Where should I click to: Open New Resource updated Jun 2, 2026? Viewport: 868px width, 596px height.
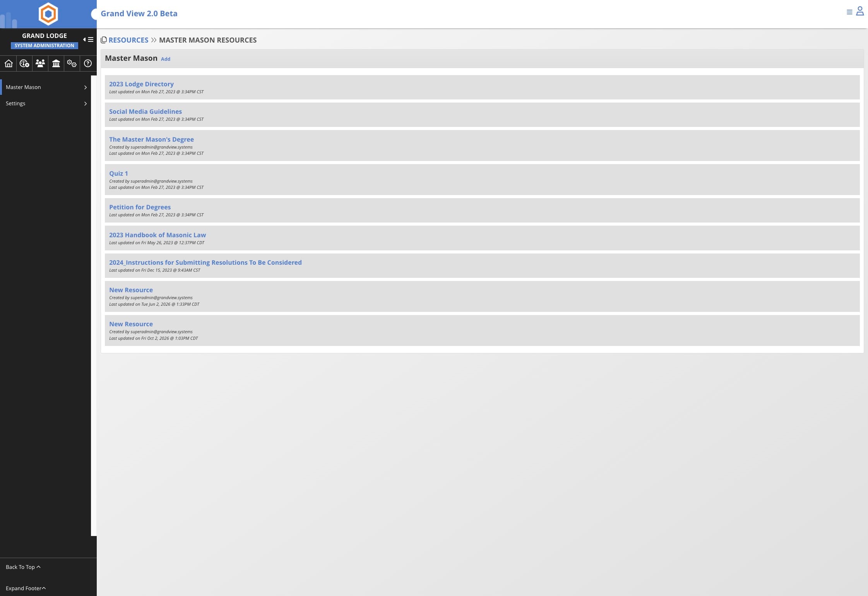[131, 290]
